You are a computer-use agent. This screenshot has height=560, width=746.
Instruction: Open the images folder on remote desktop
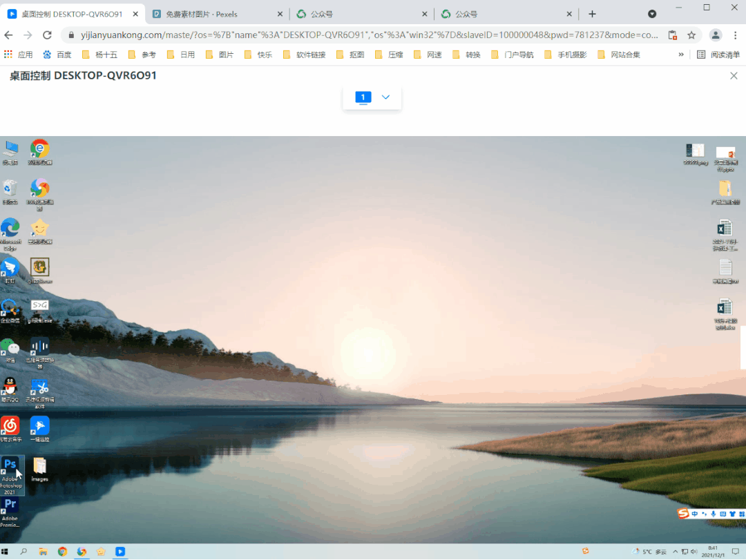pyautogui.click(x=40, y=469)
